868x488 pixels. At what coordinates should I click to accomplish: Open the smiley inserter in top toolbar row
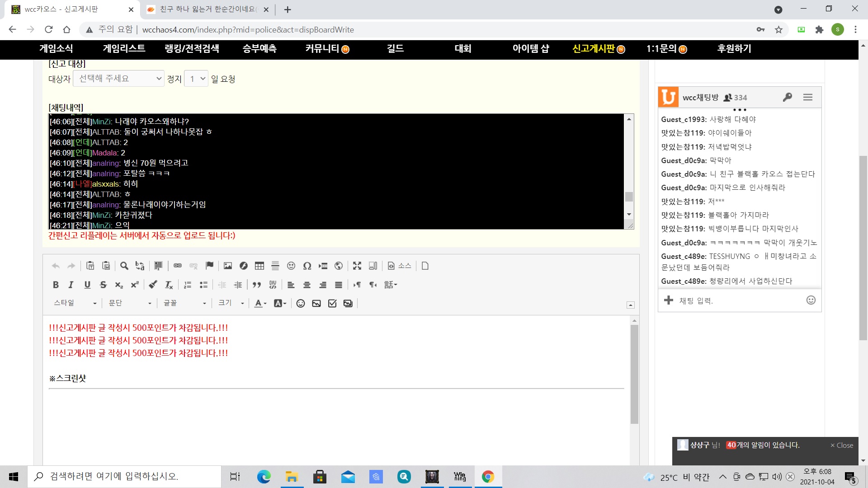click(x=291, y=266)
